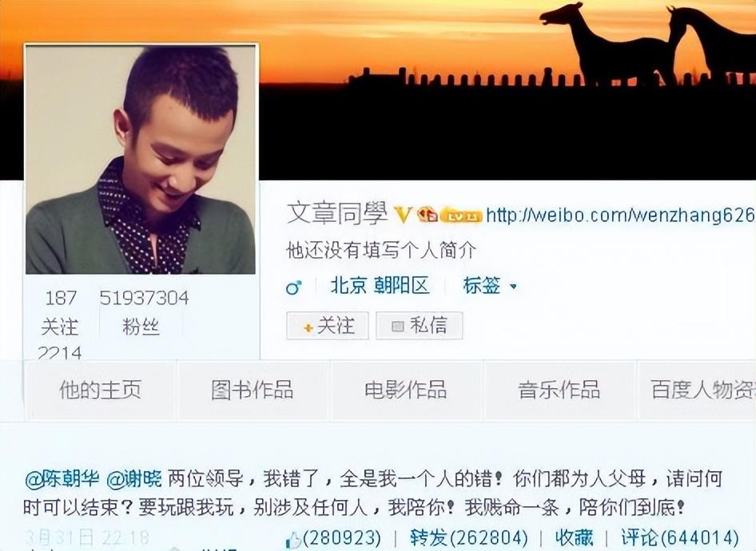Viewport: 756px width, 551px height.
Task: Click the gold V verification badge
Action: 403,214
